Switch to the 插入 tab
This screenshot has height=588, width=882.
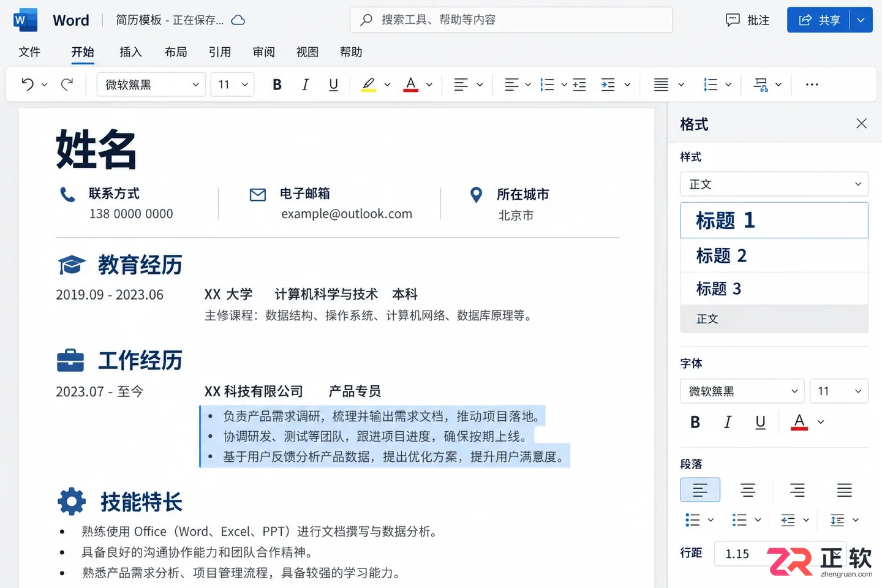(x=130, y=52)
